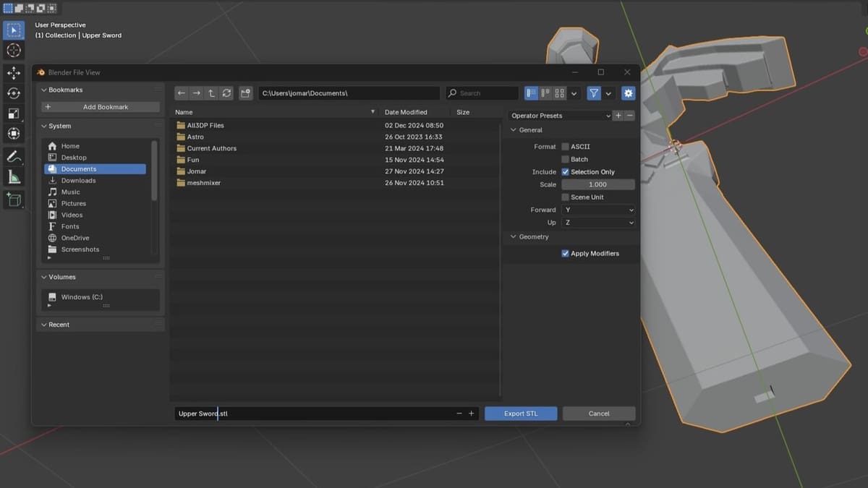Open the Forward axis dropdown
This screenshot has width=868, height=488.
pyautogui.click(x=598, y=210)
